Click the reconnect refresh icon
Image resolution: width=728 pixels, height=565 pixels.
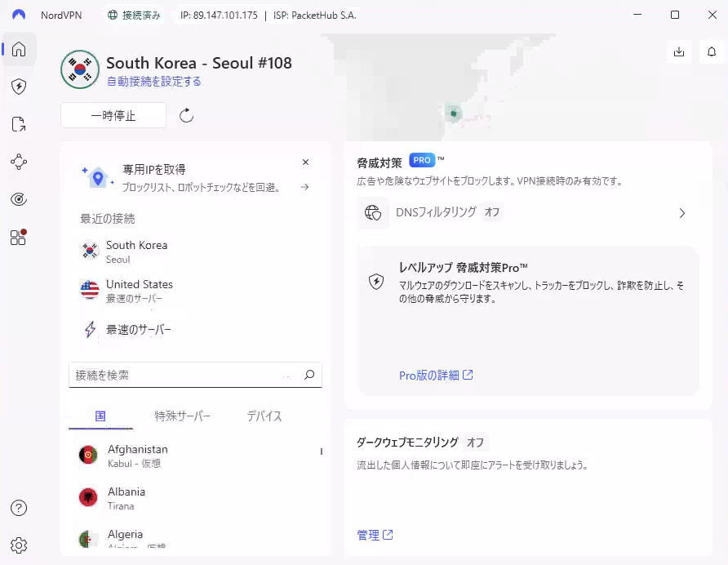click(186, 116)
